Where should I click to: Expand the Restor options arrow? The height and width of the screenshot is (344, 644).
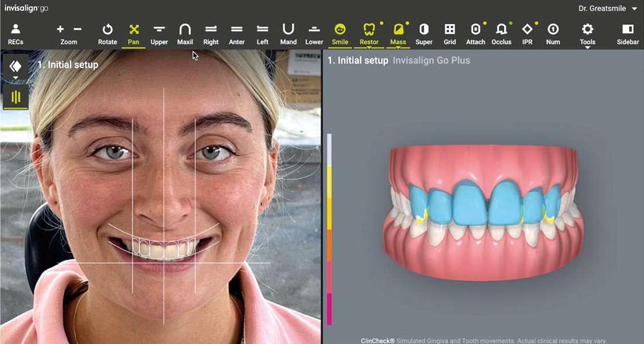[369, 48]
